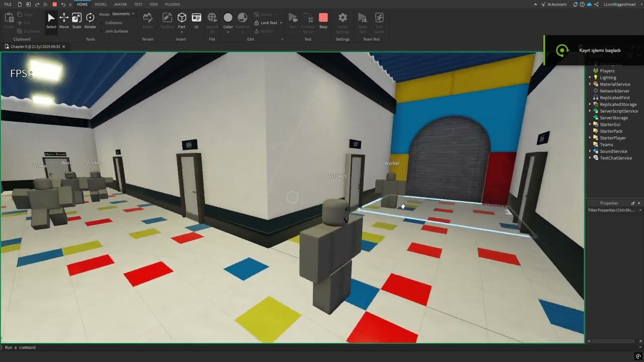This screenshot has height=362, width=644.
Task: Select Teams in Explorer
Action: pyautogui.click(x=606, y=144)
